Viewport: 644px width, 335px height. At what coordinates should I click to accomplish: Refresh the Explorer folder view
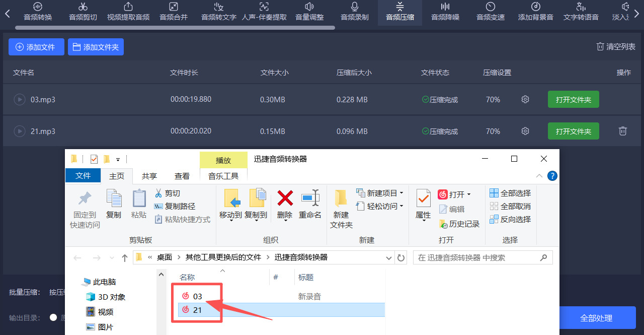tap(401, 257)
